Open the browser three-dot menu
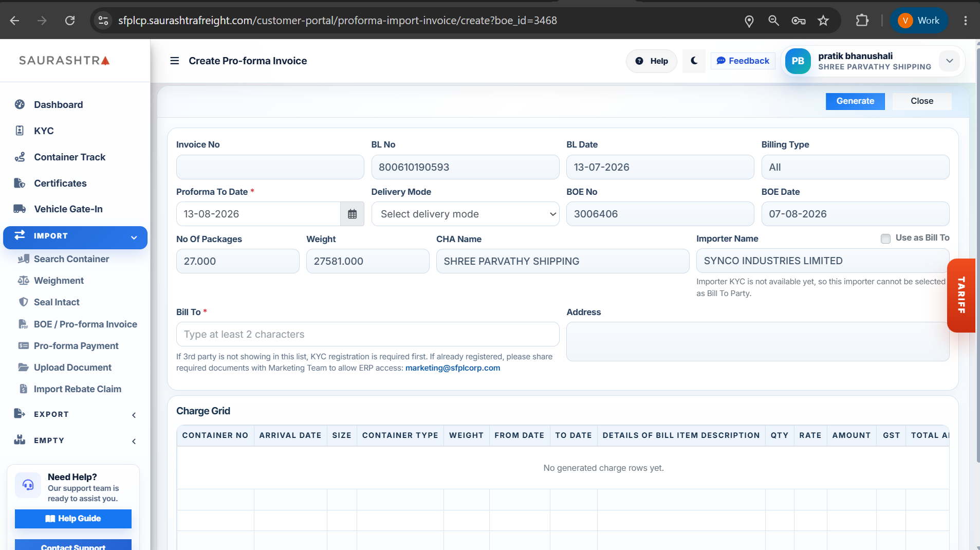This screenshot has width=980, height=550. (x=965, y=21)
